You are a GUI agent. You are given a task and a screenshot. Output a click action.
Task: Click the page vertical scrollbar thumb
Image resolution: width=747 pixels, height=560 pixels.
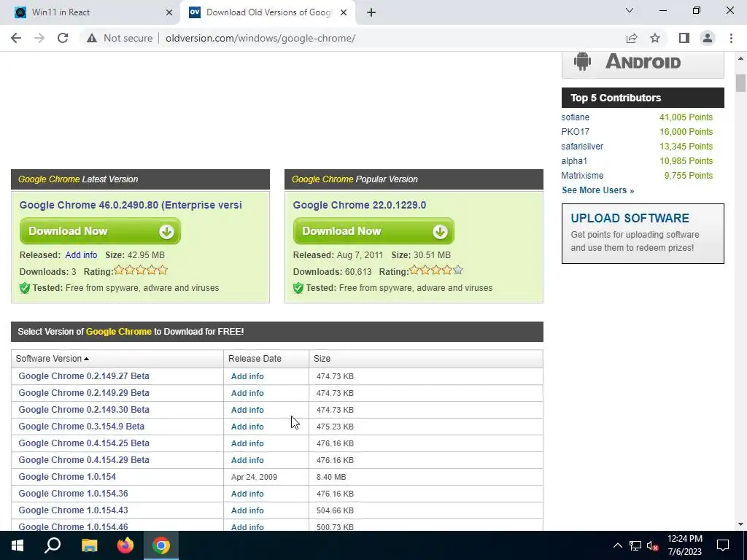tap(740, 83)
